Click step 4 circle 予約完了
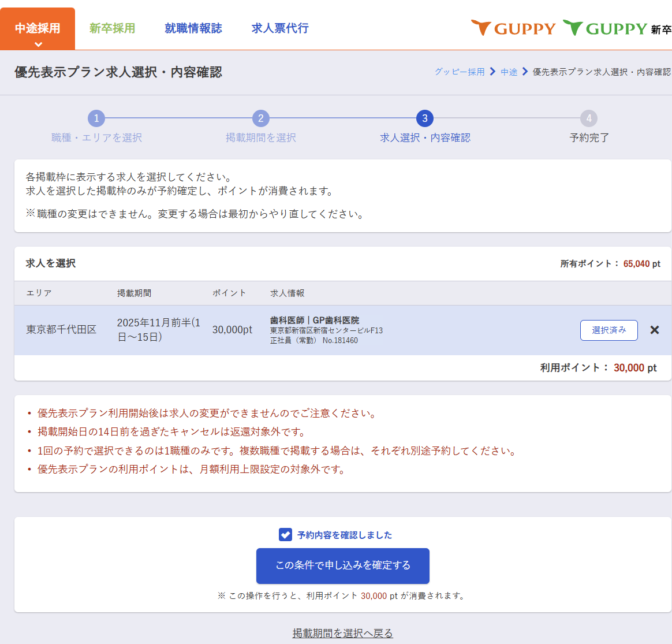Screen dimensions: 672x644 (x=589, y=118)
